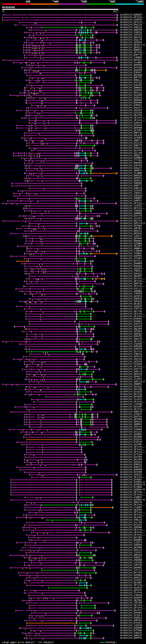Select the UniRef100_P24152 label

[131, 580]
